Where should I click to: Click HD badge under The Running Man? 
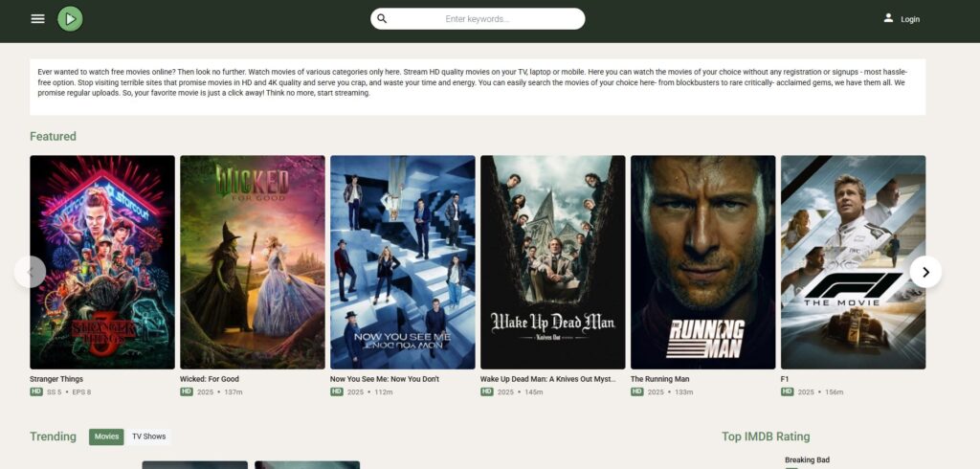637,392
